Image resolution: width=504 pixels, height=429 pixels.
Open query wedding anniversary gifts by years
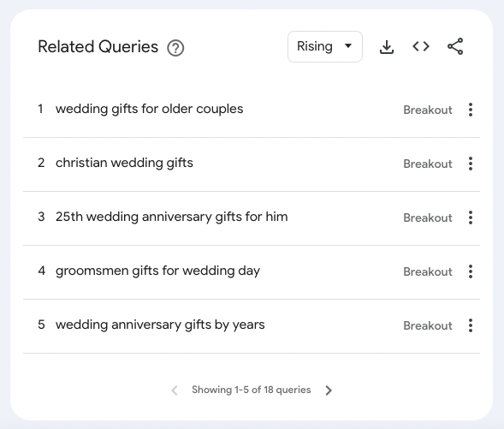160,325
